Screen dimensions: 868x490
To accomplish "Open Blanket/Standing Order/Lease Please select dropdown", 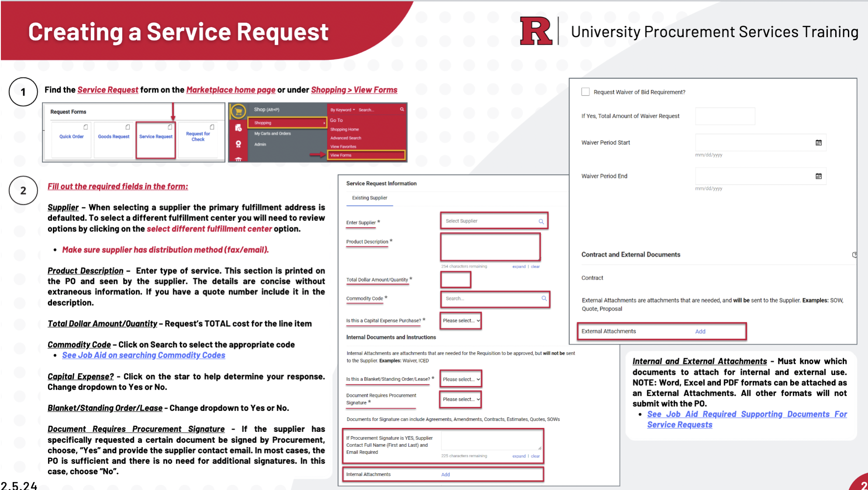I will point(461,379).
